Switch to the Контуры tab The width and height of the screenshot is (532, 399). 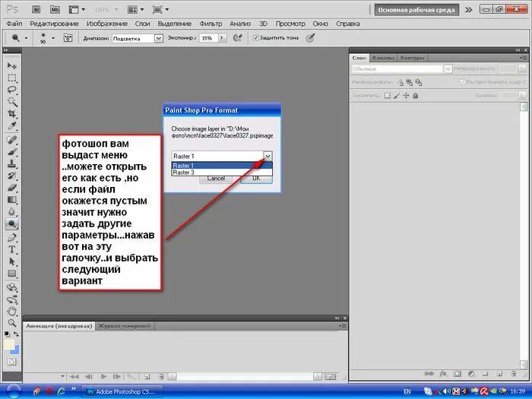click(412, 58)
